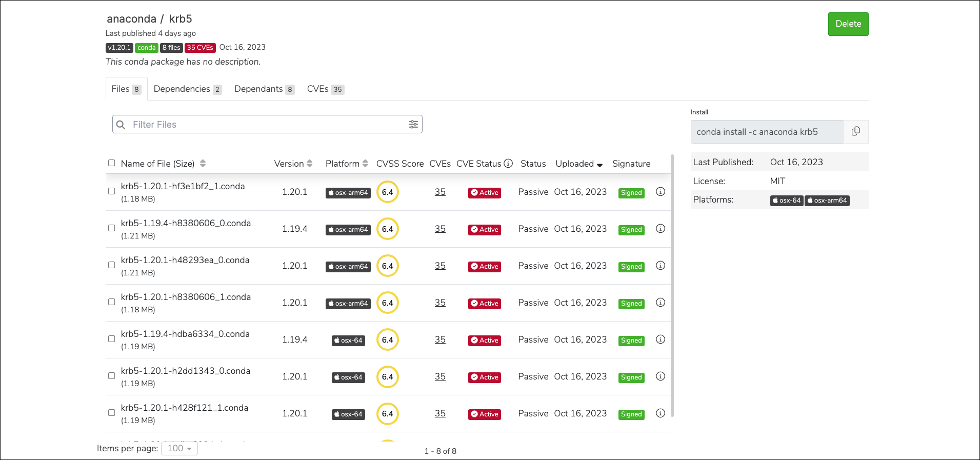Image resolution: width=980 pixels, height=460 pixels.
Task: Toggle the select-all files checkbox
Action: (111, 163)
